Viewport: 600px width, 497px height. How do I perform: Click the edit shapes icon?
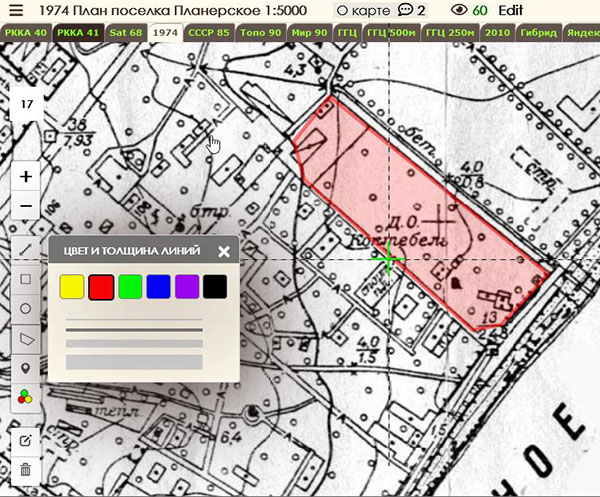tap(26, 440)
